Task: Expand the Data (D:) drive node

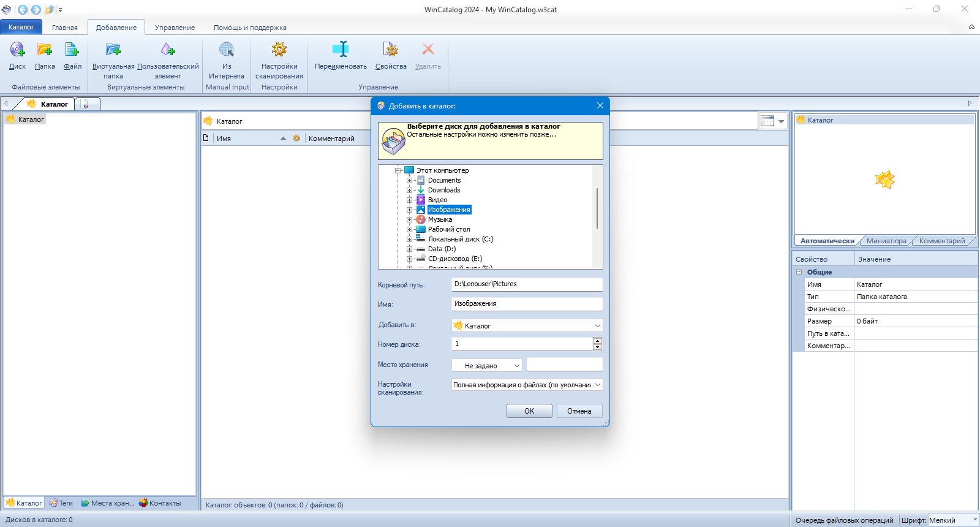Action: tap(409, 249)
